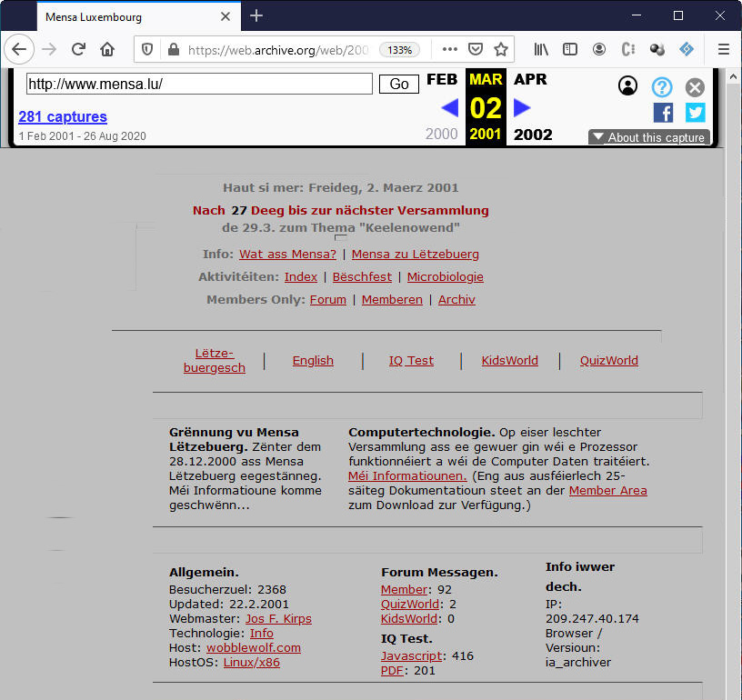Click the browser address bar URL

click(x=277, y=50)
